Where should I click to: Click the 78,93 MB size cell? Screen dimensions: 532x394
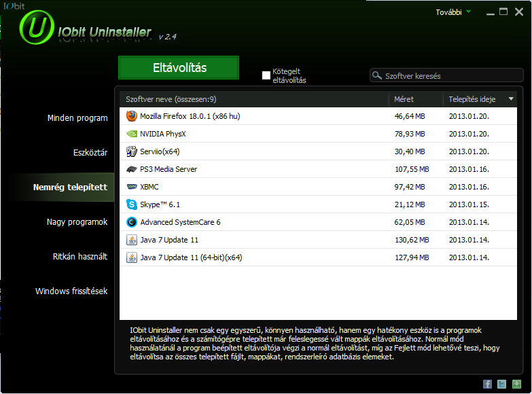tap(410, 134)
